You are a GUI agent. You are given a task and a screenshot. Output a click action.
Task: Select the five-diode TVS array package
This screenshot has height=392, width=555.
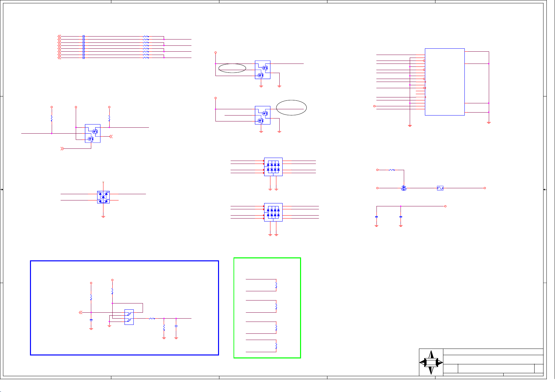[103, 197]
